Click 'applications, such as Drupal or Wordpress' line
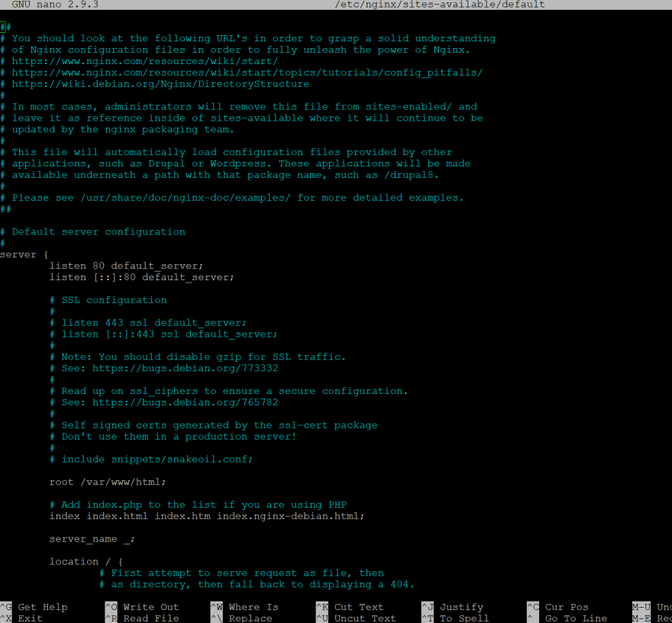Image resolution: width=672 pixels, height=623 pixels. [x=235, y=163]
